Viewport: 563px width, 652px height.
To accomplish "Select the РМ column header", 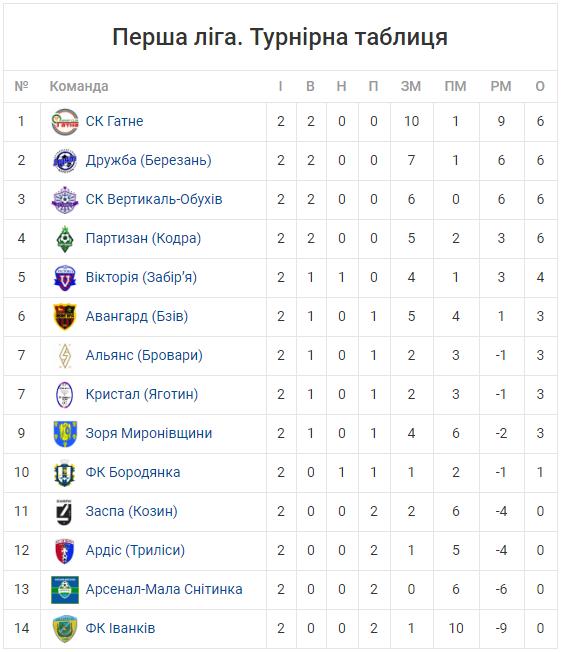I will (x=501, y=86).
